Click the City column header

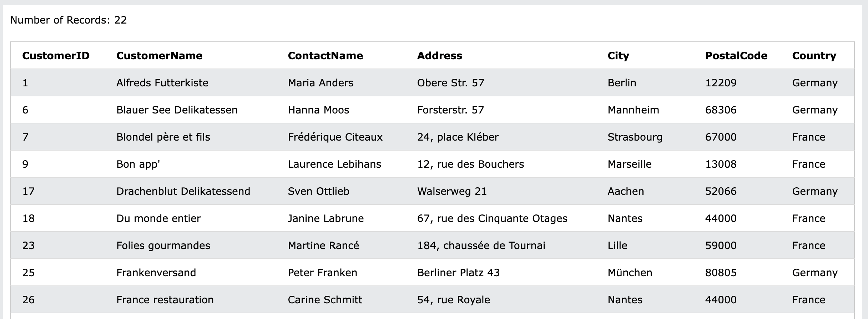point(618,56)
